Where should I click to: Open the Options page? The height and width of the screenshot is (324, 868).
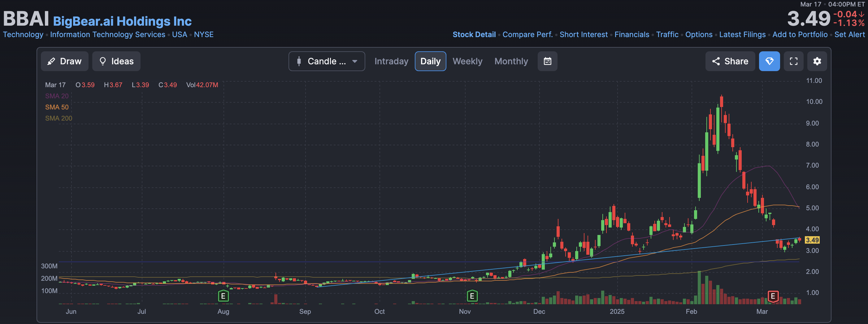[698, 35]
